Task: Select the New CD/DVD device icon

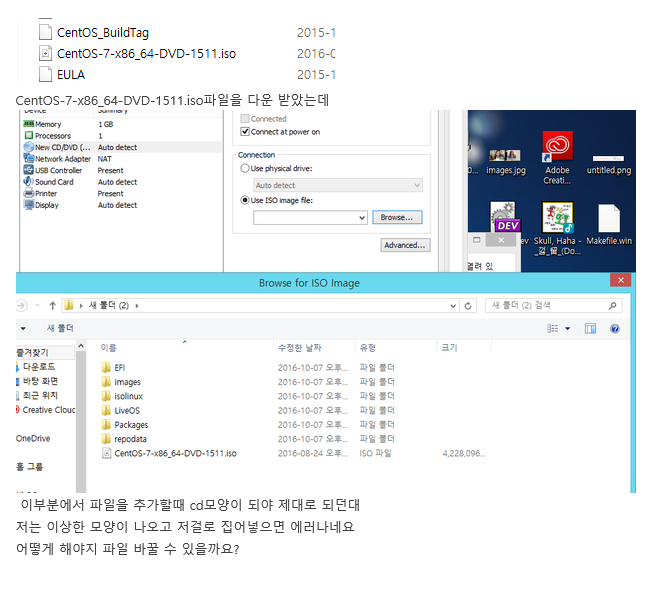Action: tap(29, 147)
